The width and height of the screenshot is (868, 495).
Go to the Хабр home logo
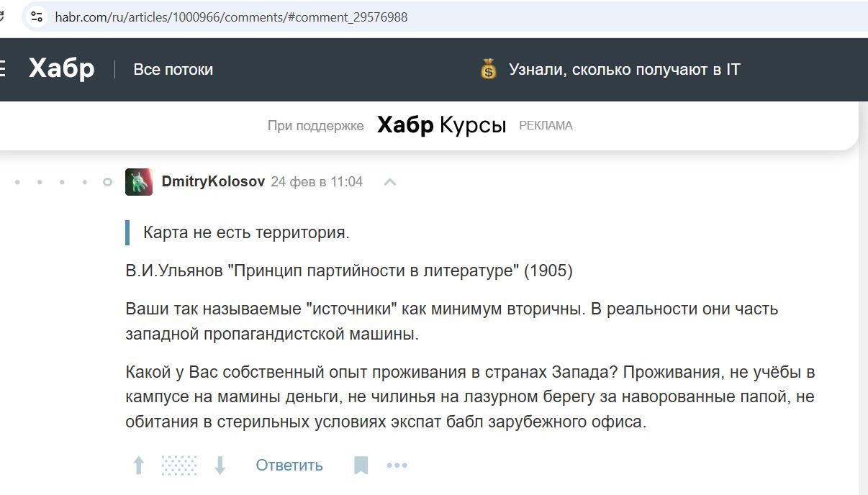coord(62,69)
